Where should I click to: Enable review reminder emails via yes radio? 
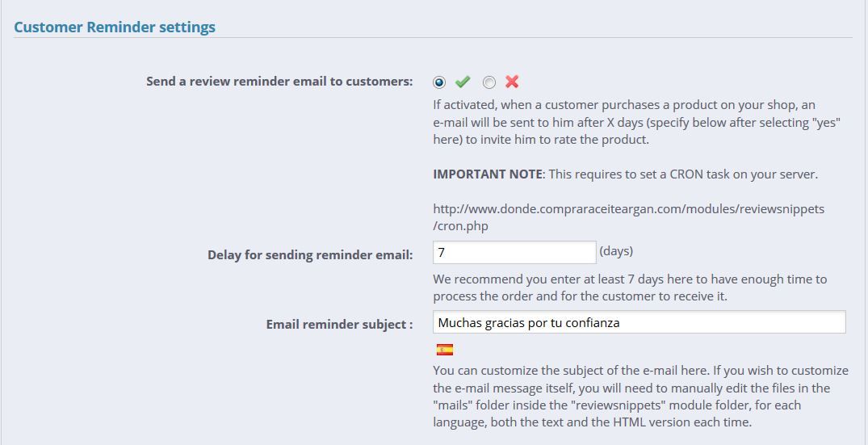tap(439, 82)
